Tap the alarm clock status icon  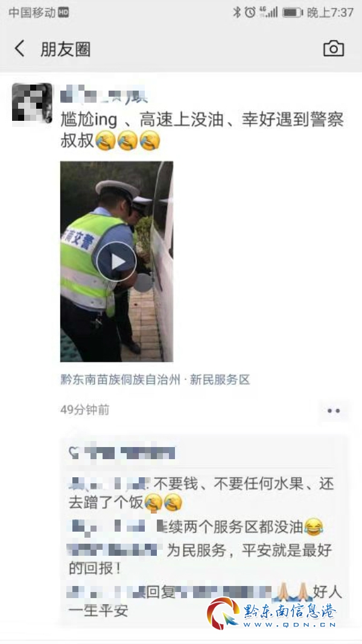250,12
